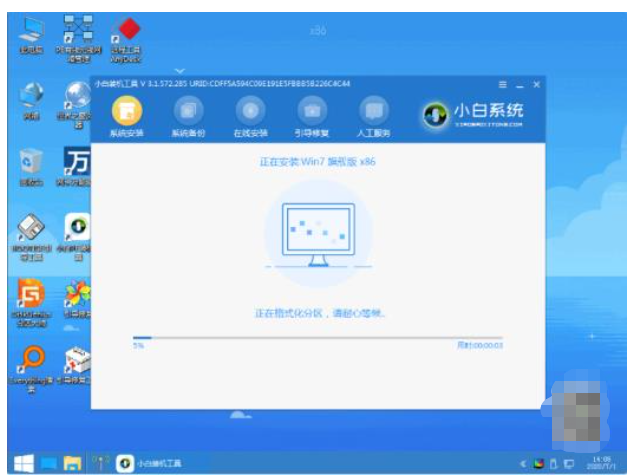Switch to the 系统备份 tab
Viewport: 633px width, 476px height.
click(189, 117)
